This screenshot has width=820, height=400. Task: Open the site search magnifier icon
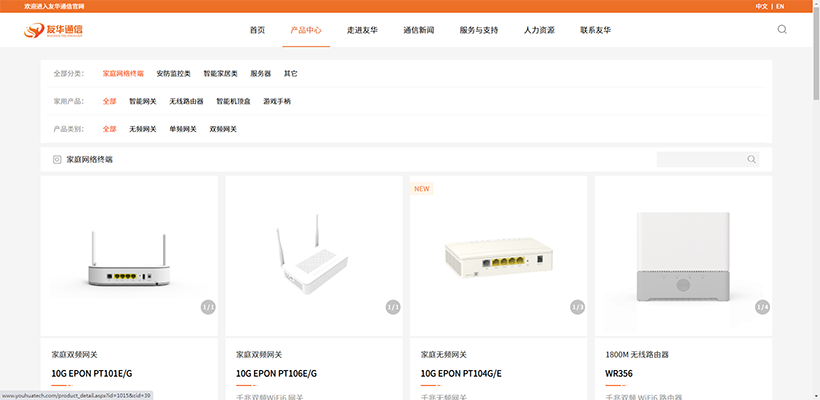click(x=782, y=29)
